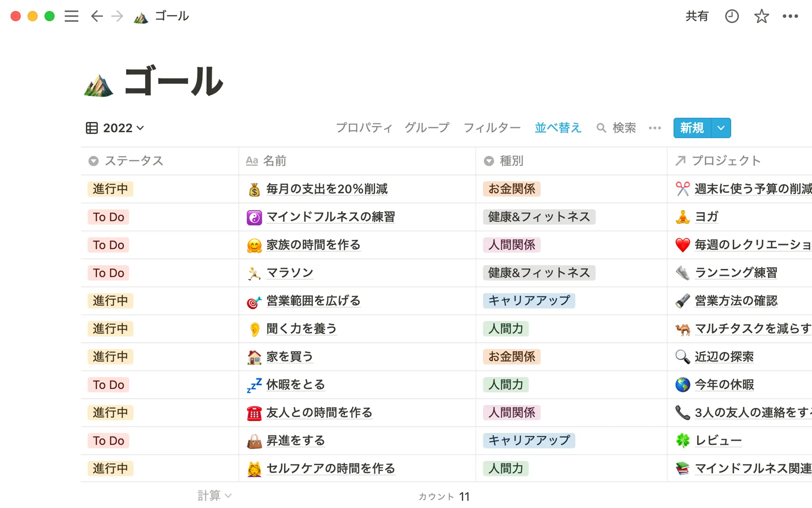The image size is (812, 508).
Task: Open the 共有 menu
Action: (697, 16)
